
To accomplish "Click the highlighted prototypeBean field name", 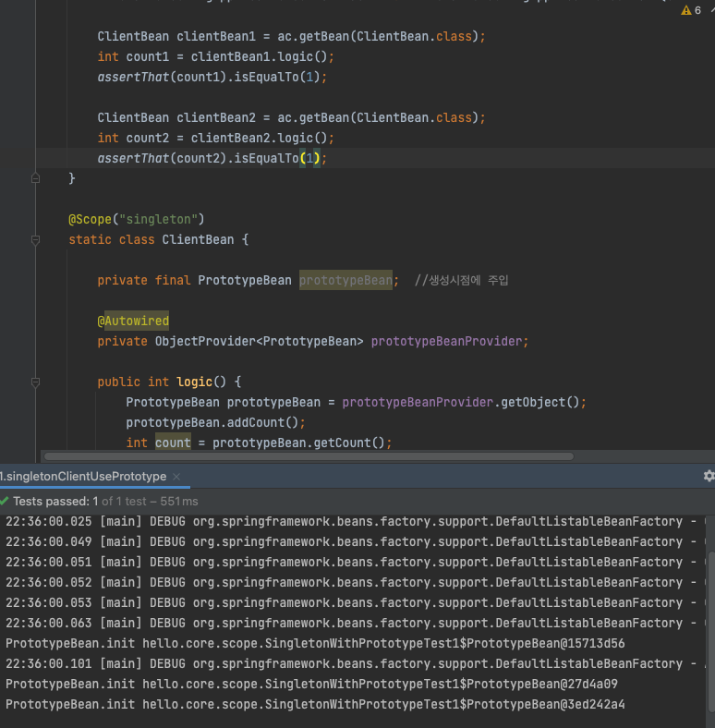I will (x=345, y=281).
